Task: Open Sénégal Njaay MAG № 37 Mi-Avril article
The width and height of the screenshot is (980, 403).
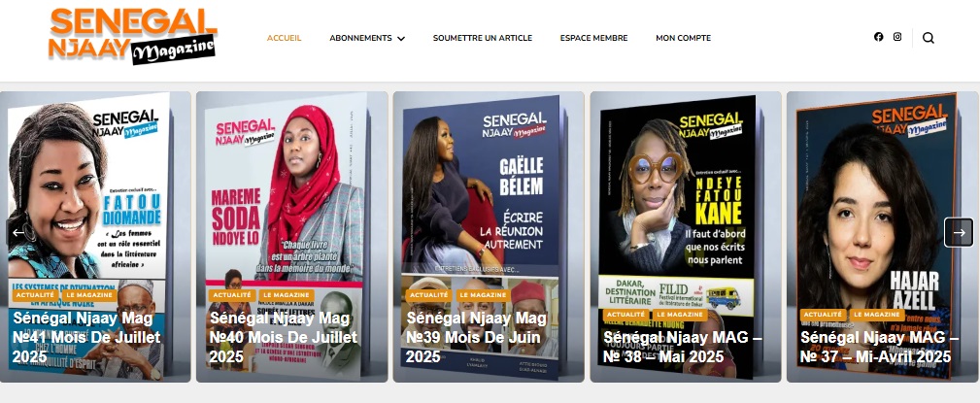Action: [x=879, y=347]
